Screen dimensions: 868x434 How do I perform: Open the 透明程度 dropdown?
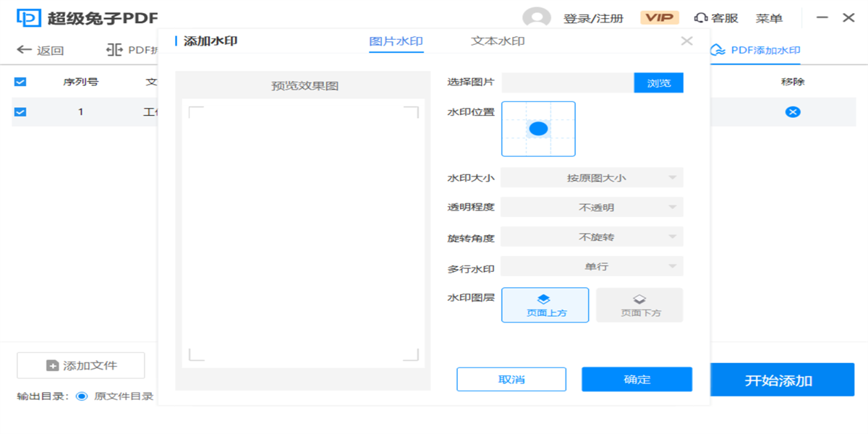pyautogui.click(x=592, y=208)
